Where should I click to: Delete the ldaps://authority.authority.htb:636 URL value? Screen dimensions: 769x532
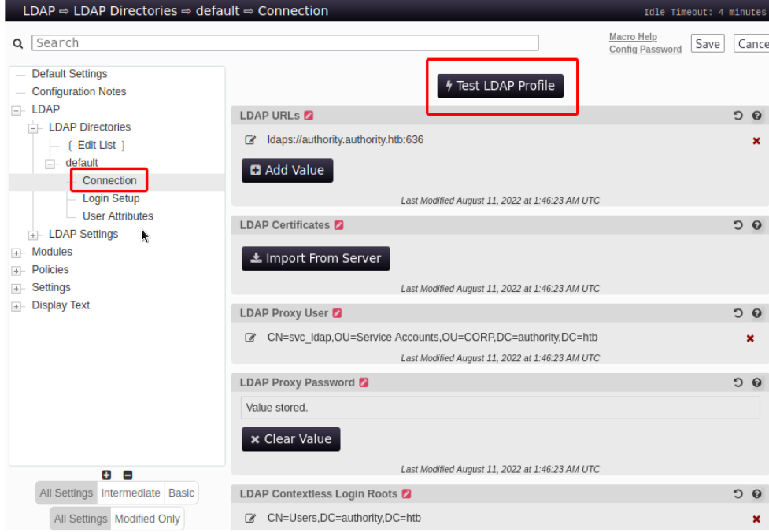pos(756,141)
